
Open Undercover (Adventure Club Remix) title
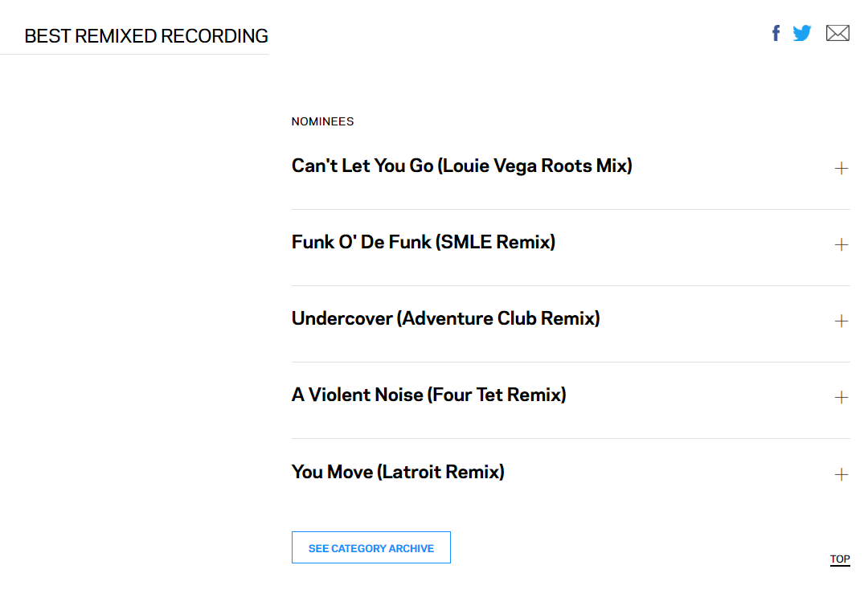click(x=445, y=318)
